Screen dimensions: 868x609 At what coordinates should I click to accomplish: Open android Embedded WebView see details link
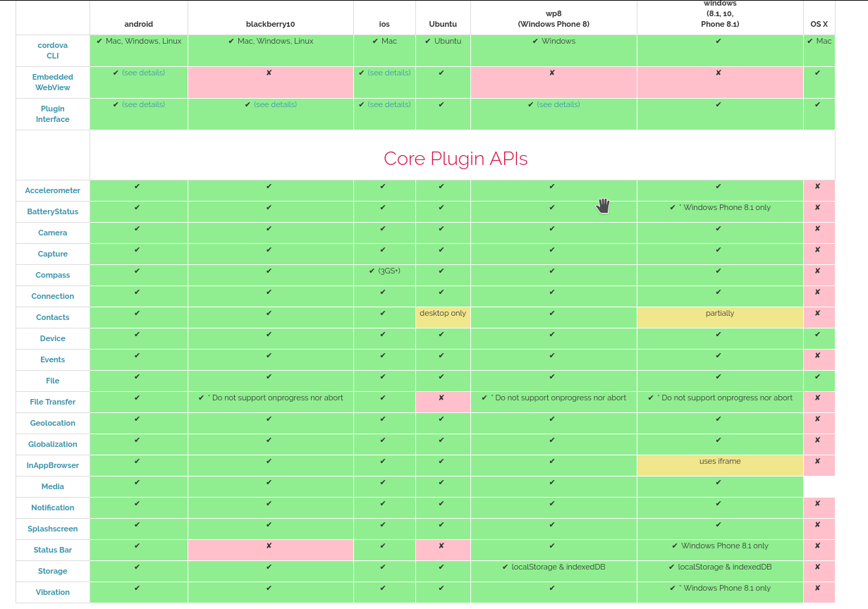coord(143,73)
